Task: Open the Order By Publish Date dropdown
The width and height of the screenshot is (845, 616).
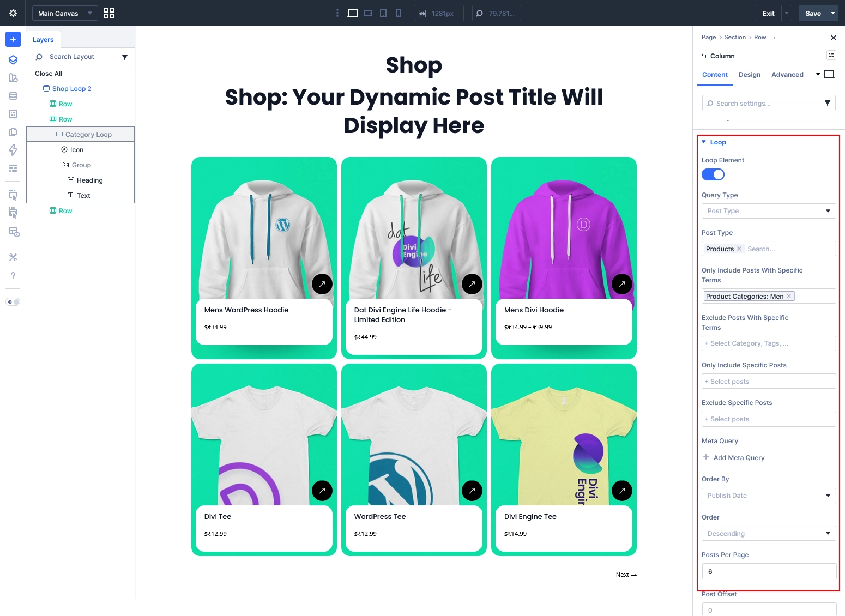Action: [x=768, y=496]
